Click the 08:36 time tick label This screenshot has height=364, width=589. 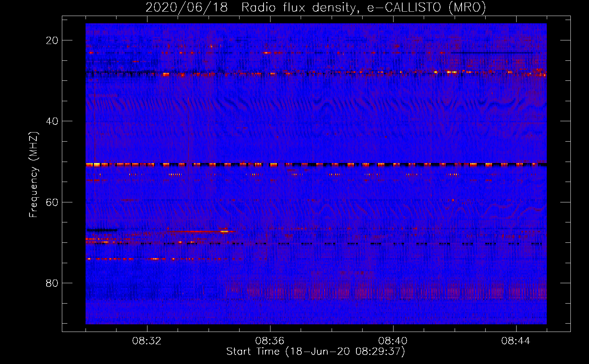pyautogui.click(x=270, y=341)
